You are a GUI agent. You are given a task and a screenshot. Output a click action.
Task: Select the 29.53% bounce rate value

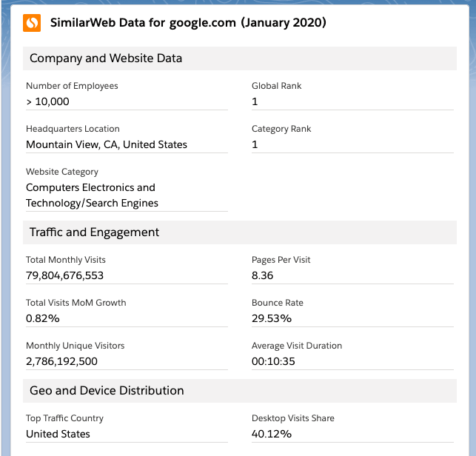(272, 318)
